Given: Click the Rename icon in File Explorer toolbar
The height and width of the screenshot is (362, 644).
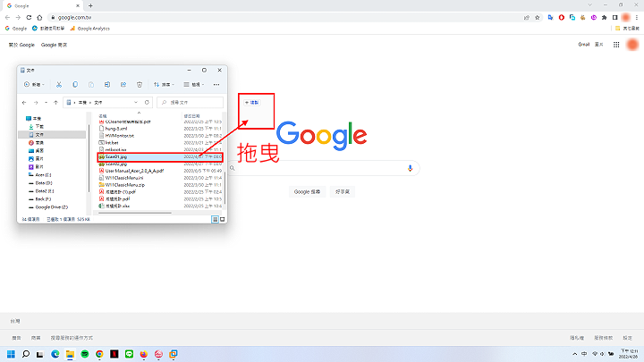Looking at the screenshot, I should pyautogui.click(x=107, y=85).
